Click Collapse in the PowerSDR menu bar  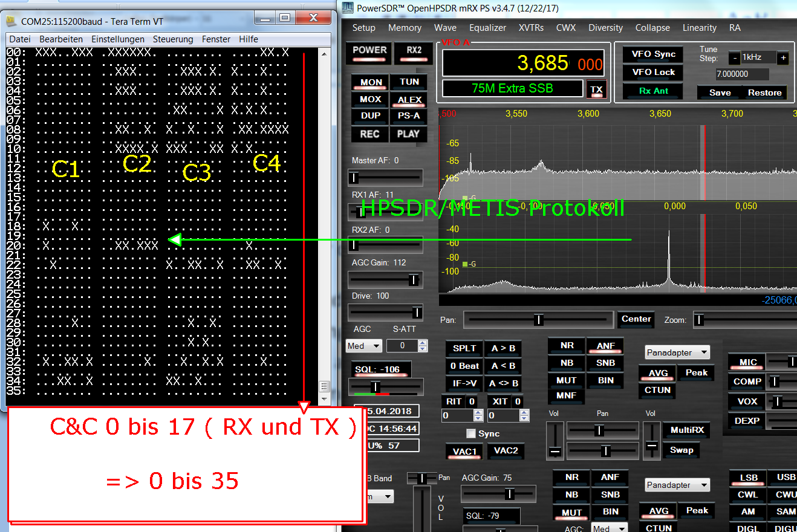652,28
